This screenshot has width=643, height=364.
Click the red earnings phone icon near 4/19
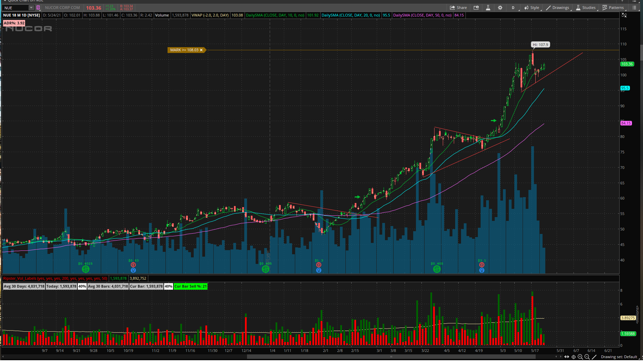click(482, 265)
